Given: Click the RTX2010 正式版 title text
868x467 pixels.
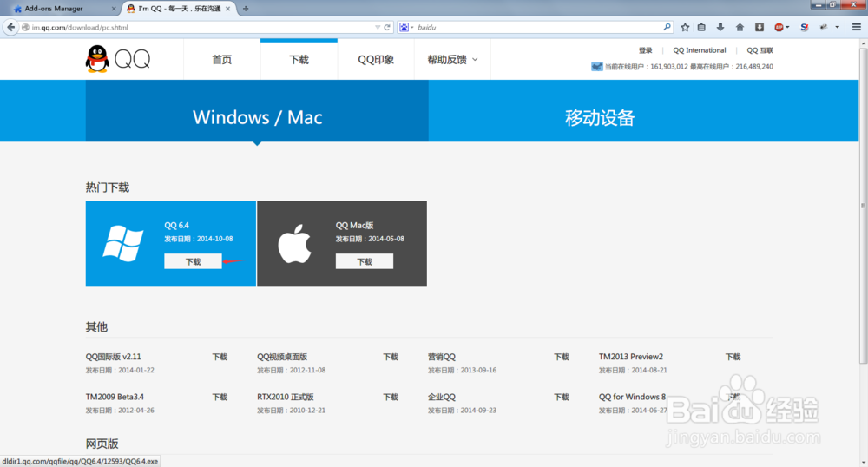Looking at the screenshot, I should (x=285, y=398).
